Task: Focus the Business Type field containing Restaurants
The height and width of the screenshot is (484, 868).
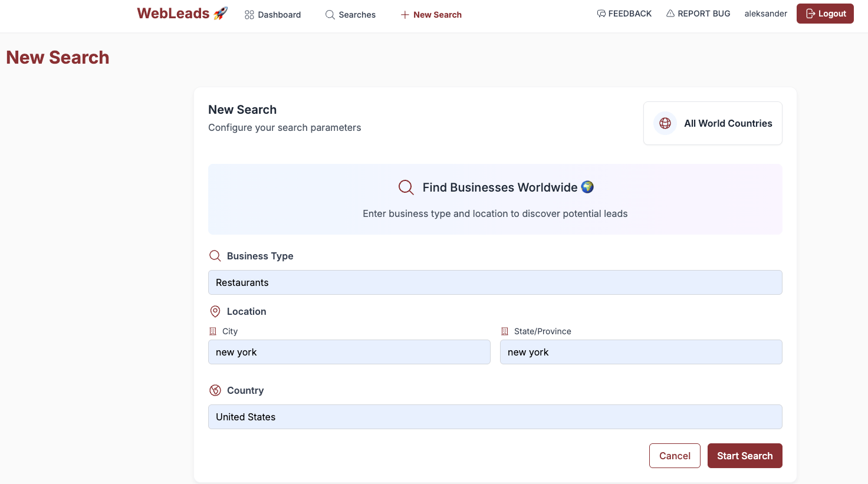Action: click(495, 282)
